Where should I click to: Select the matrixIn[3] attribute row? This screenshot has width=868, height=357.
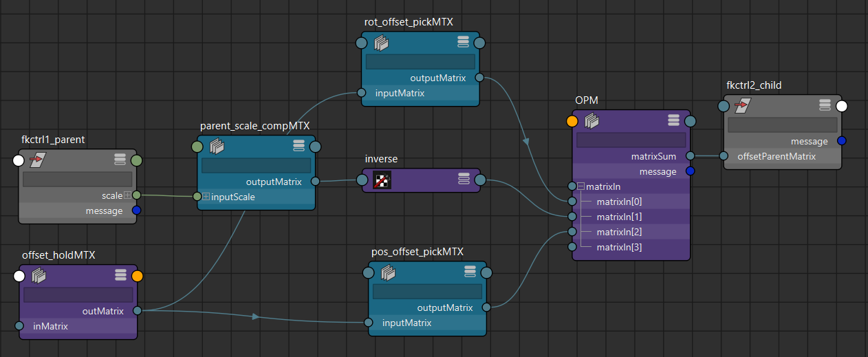click(x=618, y=247)
